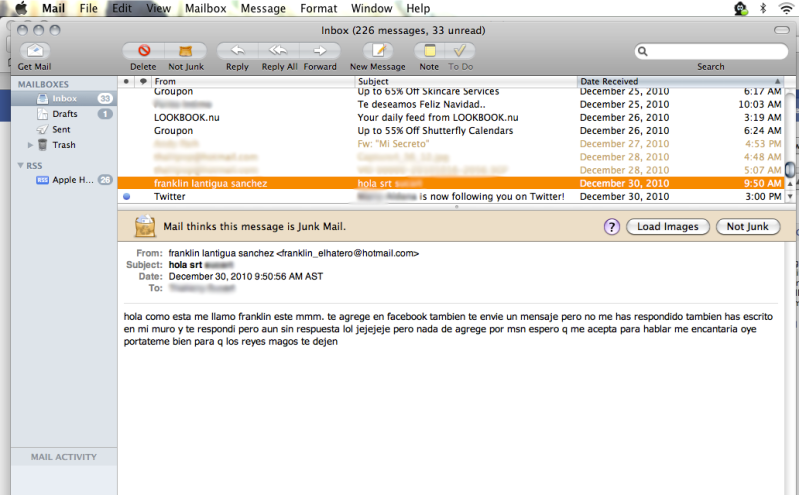Click the Get Mail toolbar icon

(x=36, y=51)
